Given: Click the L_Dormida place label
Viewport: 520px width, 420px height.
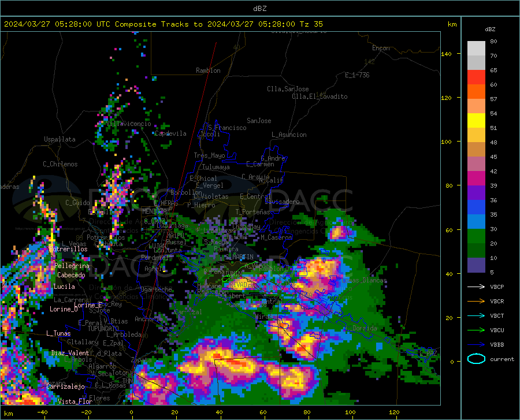Looking at the screenshot, I should tap(361, 328).
